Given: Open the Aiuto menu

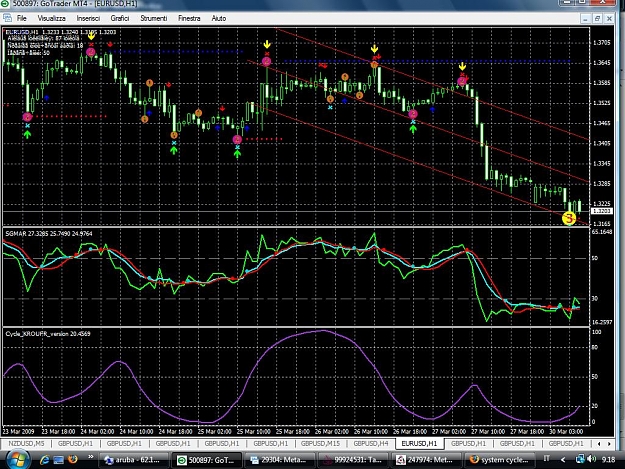Looking at the screenshot, I should click(x=218, y=18).
